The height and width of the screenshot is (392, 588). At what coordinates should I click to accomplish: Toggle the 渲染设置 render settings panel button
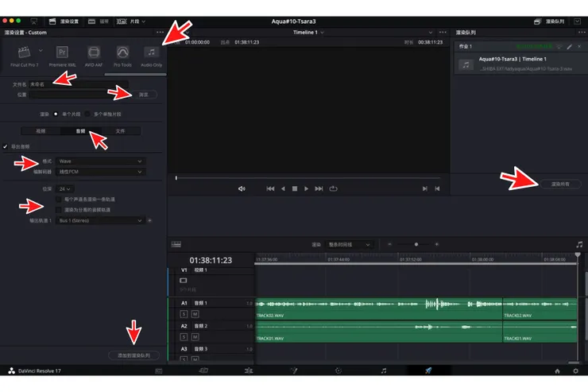click(x=64, y=21)
